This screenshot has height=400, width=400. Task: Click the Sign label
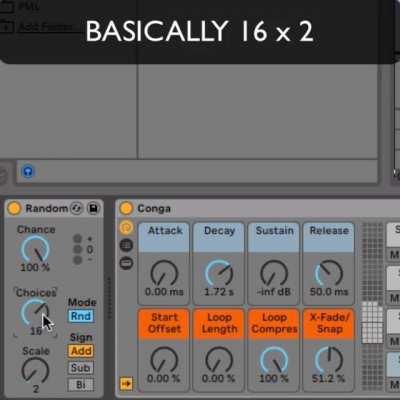[x=81, y=337]
